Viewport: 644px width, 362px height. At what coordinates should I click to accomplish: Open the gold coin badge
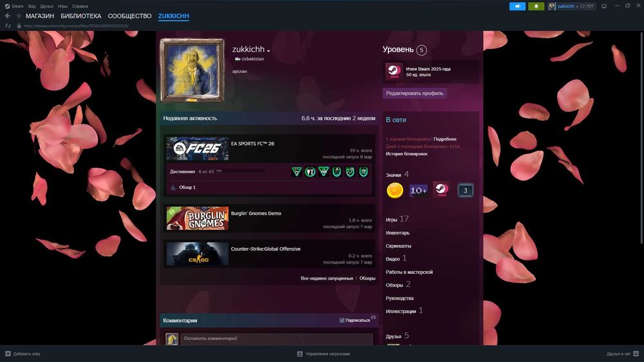(x=395, y=190)
